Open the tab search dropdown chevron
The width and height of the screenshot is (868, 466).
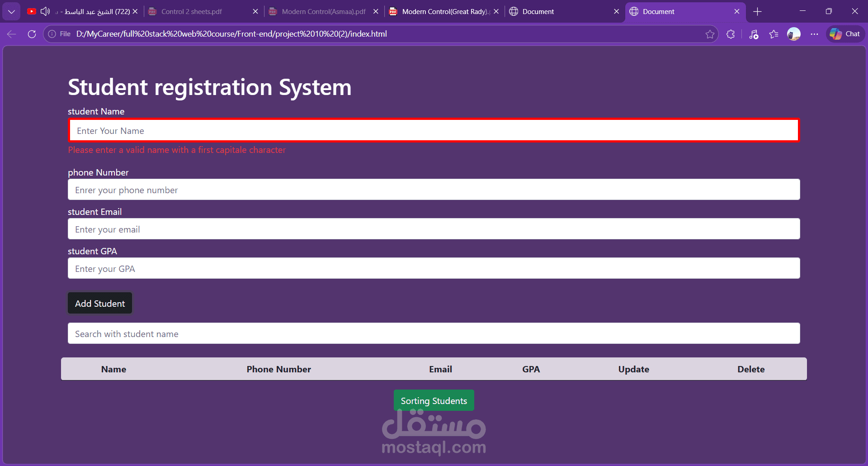point(11,11)
